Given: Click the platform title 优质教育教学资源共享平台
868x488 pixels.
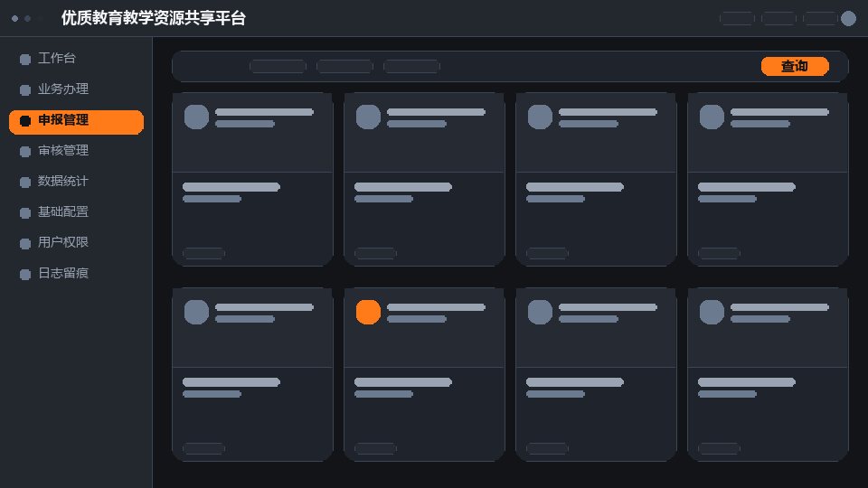Looking at the screenshot, I should tap(154, 18).
